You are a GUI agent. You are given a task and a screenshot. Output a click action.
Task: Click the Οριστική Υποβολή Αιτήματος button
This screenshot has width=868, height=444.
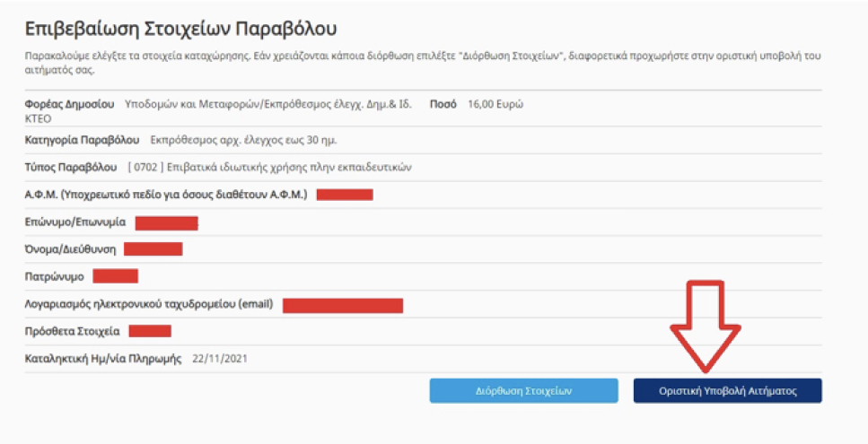point(727,390)
